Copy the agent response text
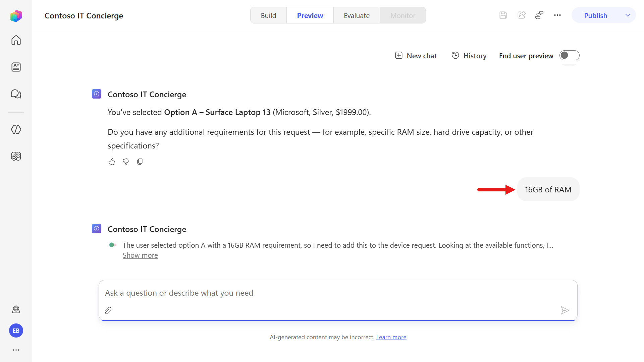Viewport: 644px width, 362px height. point(140,162)
